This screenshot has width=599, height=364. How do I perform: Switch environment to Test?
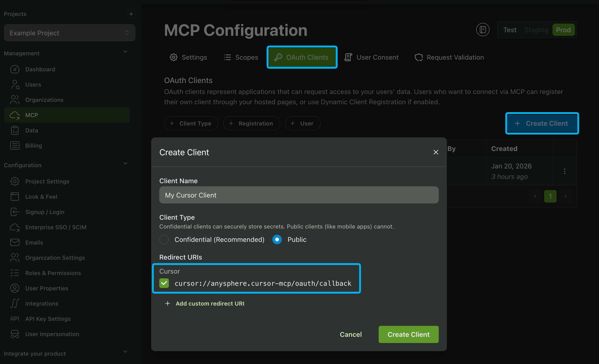[510, 30]
